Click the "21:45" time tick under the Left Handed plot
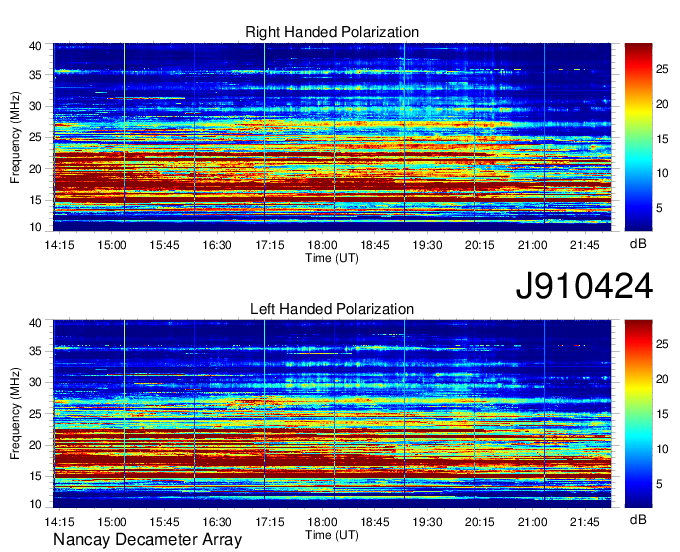Viewport: 680px width, 552px height. [585, 522]
